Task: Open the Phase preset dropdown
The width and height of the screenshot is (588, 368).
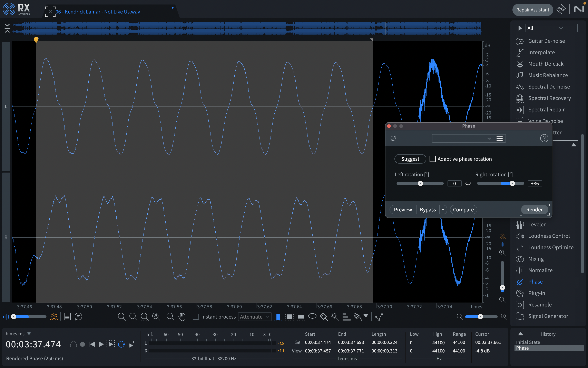Action: pos(462,138)
